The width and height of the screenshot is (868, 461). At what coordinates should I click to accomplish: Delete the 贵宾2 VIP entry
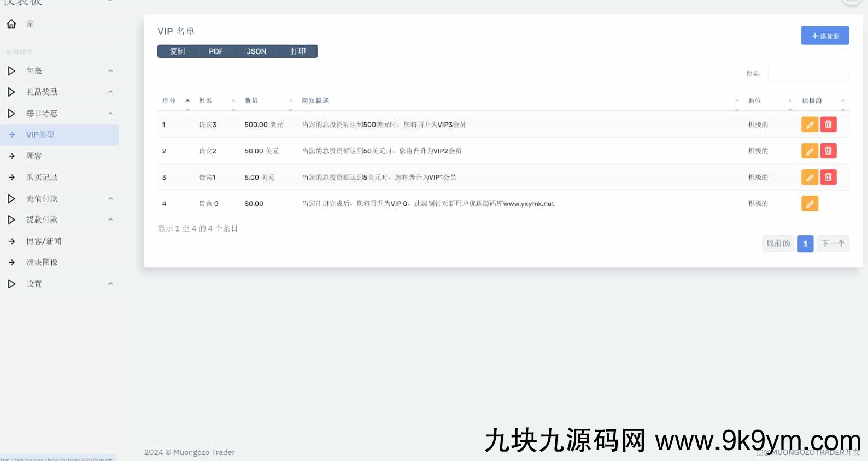click(828, 151)
